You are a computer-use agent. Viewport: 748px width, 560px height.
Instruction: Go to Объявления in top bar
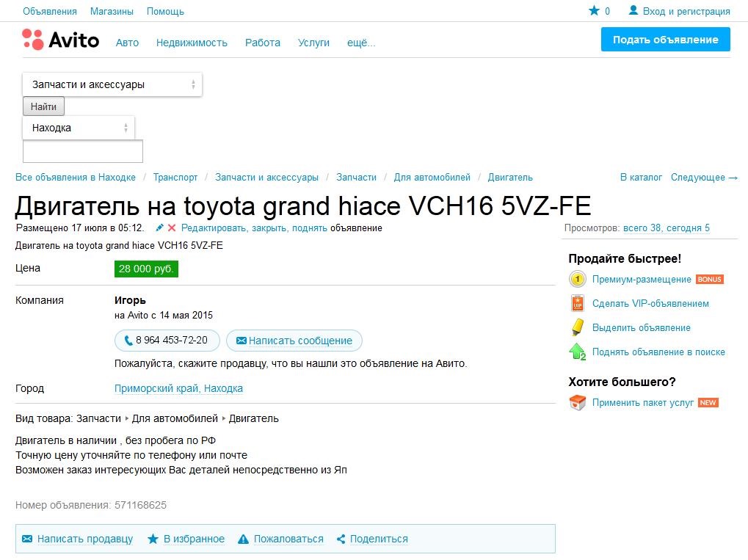click(x=50, y=11)
